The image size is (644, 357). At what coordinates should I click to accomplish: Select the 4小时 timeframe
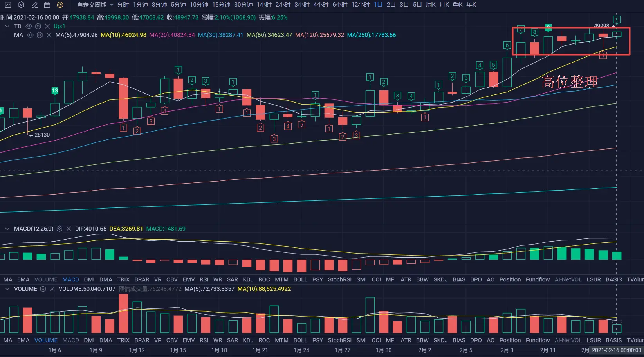click(x=321, y=5)
